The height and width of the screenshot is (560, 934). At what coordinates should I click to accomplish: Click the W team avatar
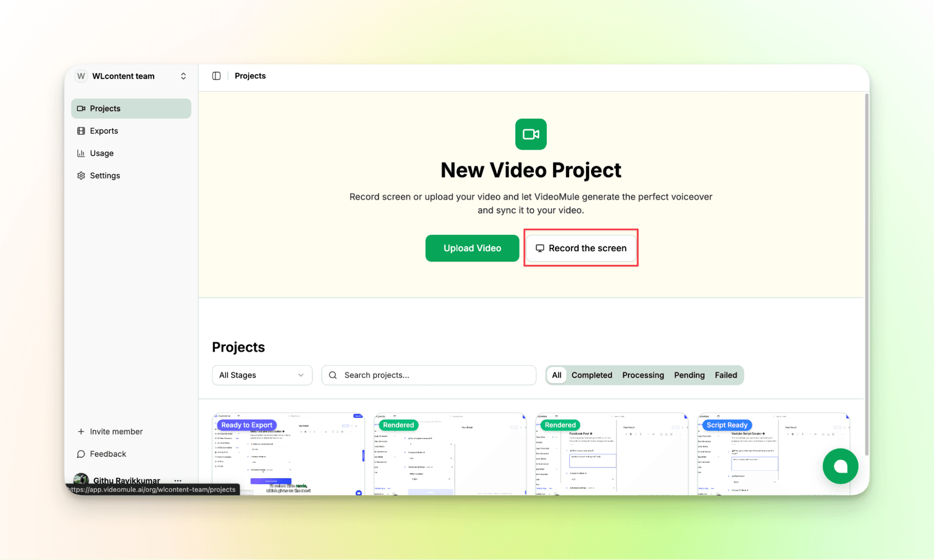click(x=81, y=76)
